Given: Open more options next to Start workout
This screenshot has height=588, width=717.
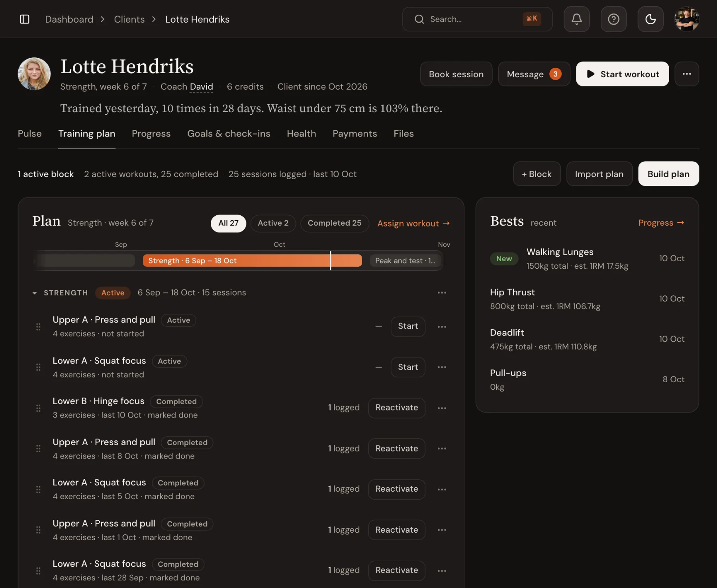Looking at the screenshot, I should [x=687, y=74].
